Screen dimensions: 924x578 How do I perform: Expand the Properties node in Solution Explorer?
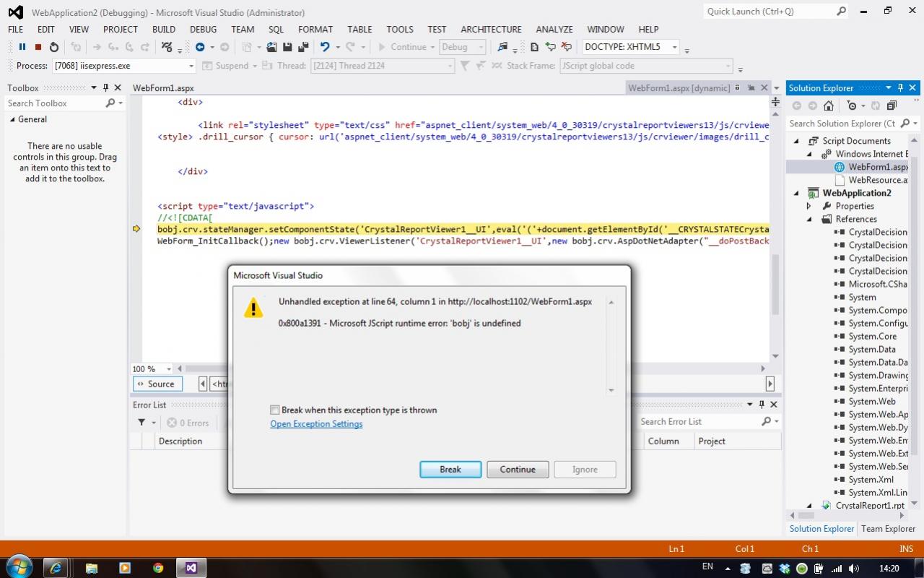pyautogui.click(x=808, y=206)
